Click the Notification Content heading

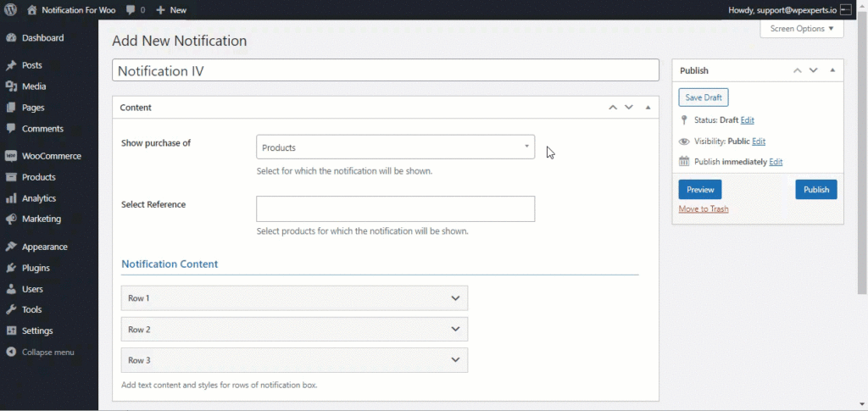pyautogui.click(x=170, y=264)
